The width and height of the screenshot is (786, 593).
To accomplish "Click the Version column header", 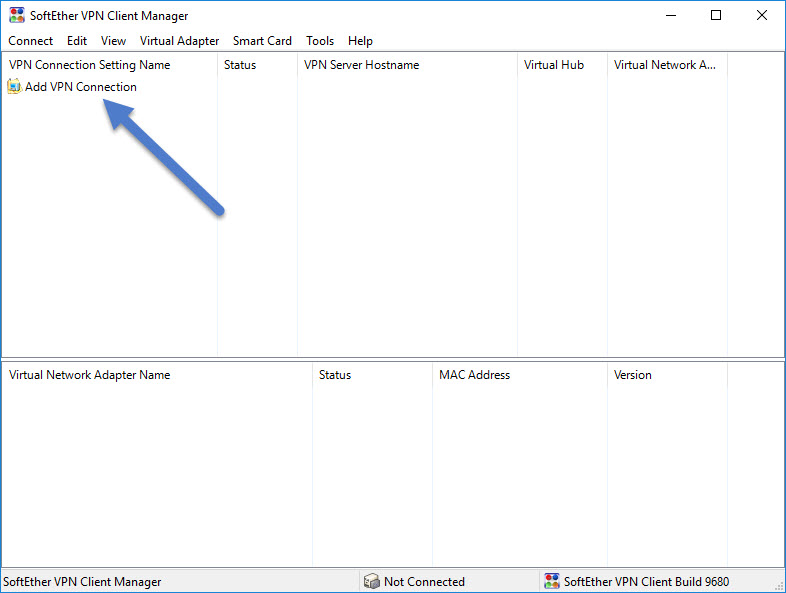I will [x=667, y=375].
